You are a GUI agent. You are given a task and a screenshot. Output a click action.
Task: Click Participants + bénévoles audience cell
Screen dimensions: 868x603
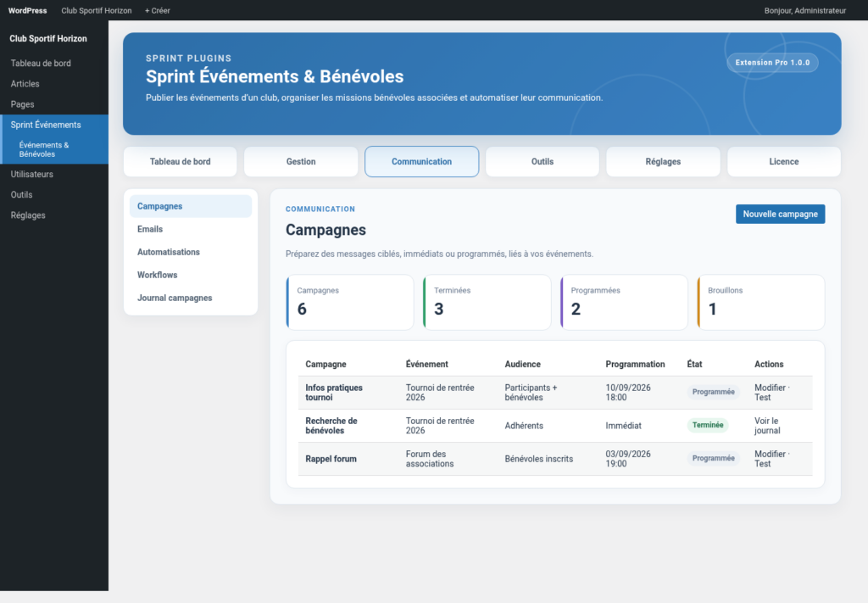coord(531,393)
